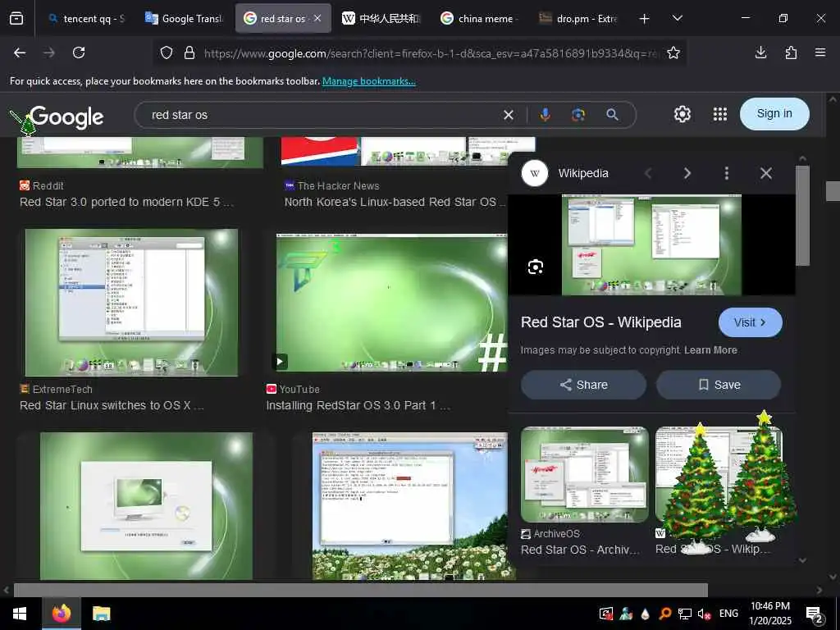
Task: Open the terminal over flowers thumbnail
Action: pyautogui.click(x=410, y=505)
